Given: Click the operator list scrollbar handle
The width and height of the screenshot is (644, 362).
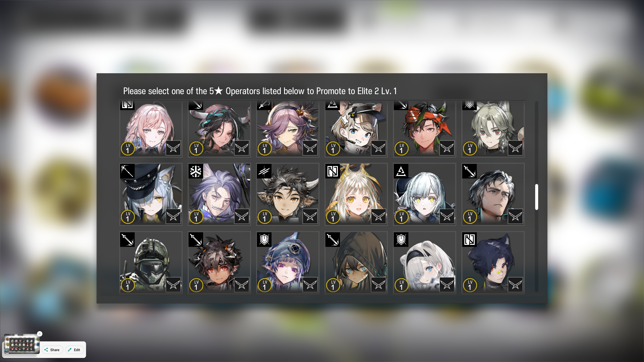Looking at the screenshot, I should coord(536,197).
